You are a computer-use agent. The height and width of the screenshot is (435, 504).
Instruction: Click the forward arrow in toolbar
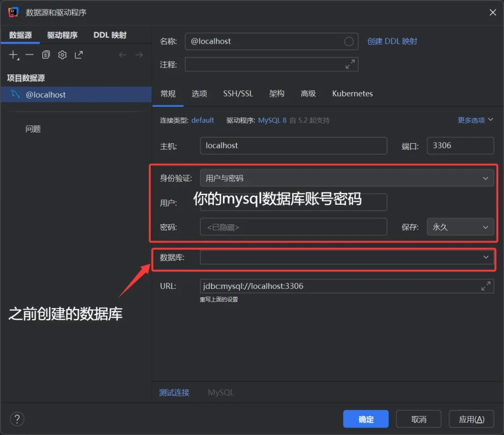[x=139, y=55]
